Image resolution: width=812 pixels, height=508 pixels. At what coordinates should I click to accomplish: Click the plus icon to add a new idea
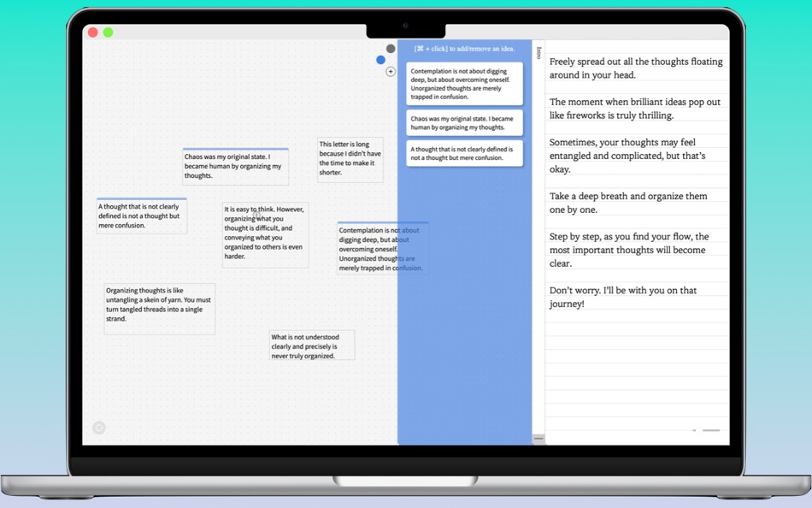pyautogui.click(x=390, y=72)
